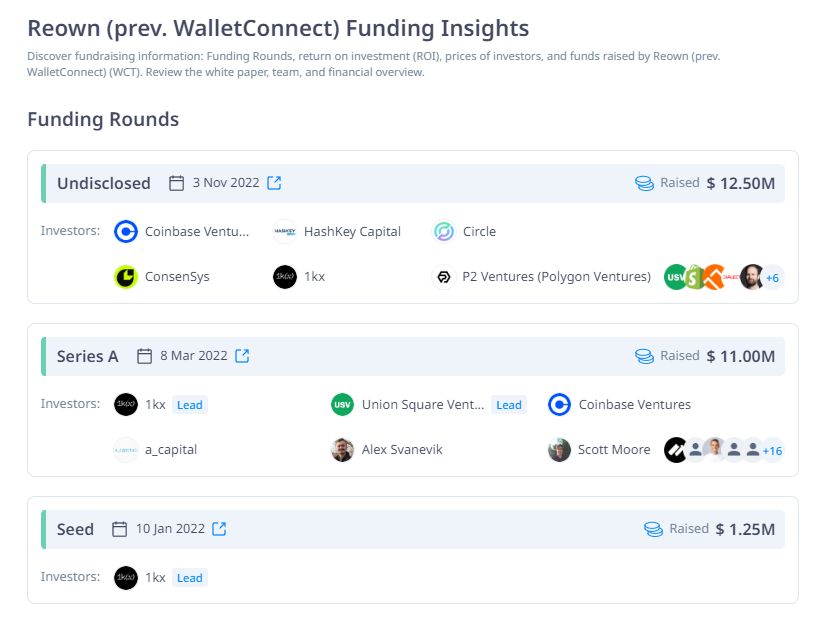Viewport: 822px width, 622px height.
Task: Click the a_capital investor logo
Action: point(126,450)
